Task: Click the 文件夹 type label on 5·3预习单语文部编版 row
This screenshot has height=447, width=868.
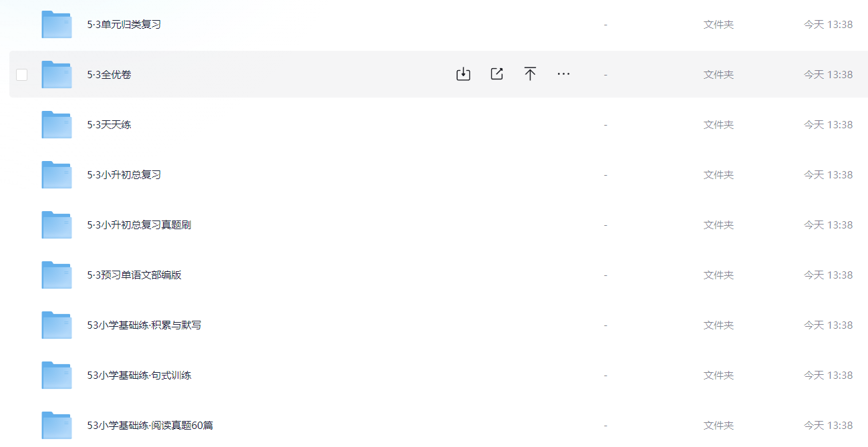Action: [718, 275]
